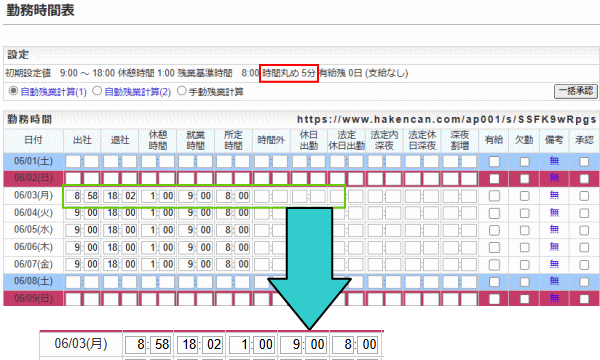Open the 無 remarks icon for 06/09

554,298
